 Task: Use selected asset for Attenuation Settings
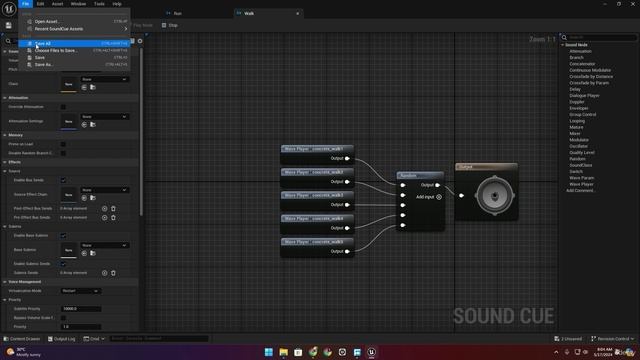(x=84, y=124)
